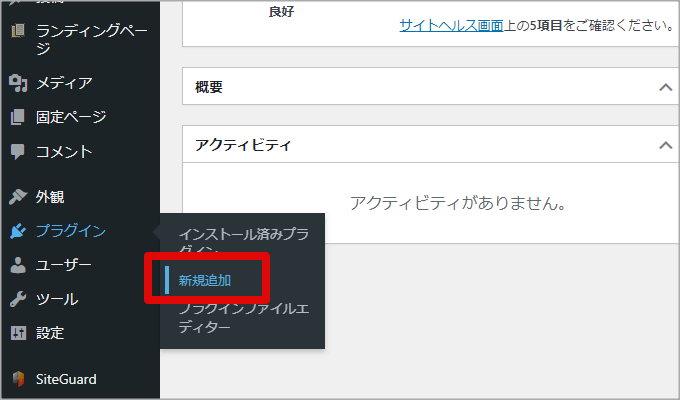680x400 pixels.
Task: Click the Tools wrench icon
Action: (18, 299)
